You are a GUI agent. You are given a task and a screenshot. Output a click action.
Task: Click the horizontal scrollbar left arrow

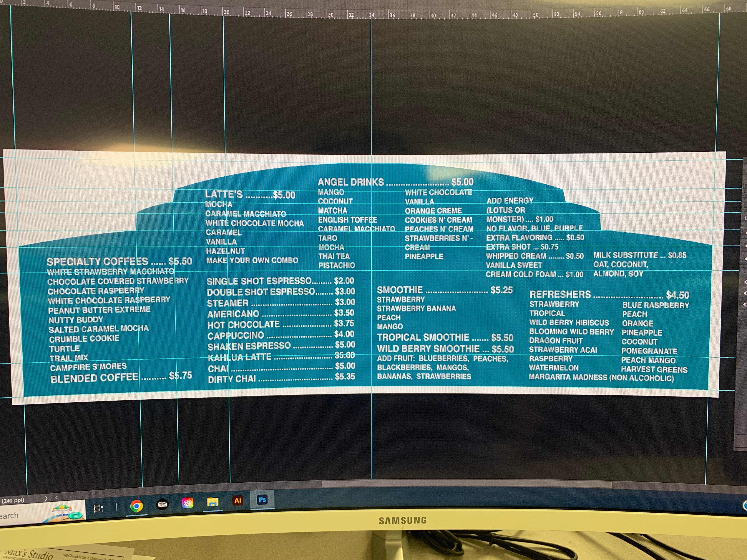coord(56,498)
